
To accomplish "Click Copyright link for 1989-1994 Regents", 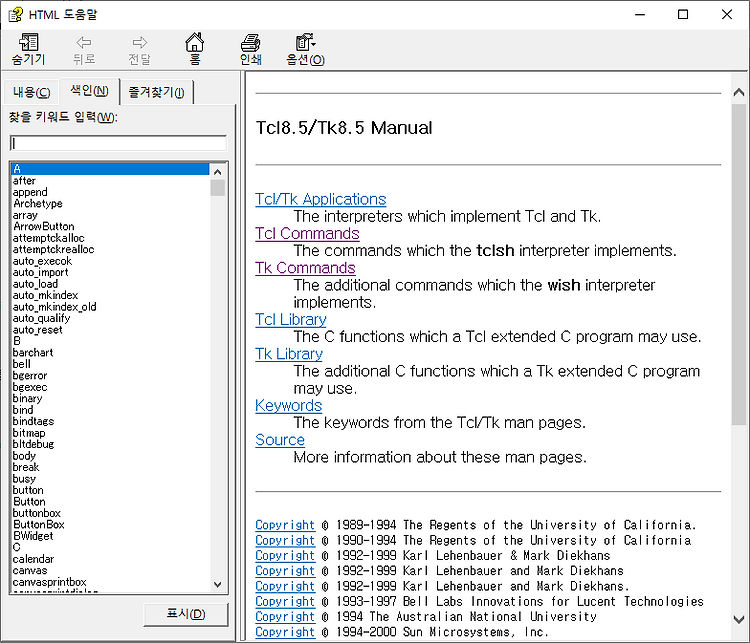I will (x=285, y=525).
